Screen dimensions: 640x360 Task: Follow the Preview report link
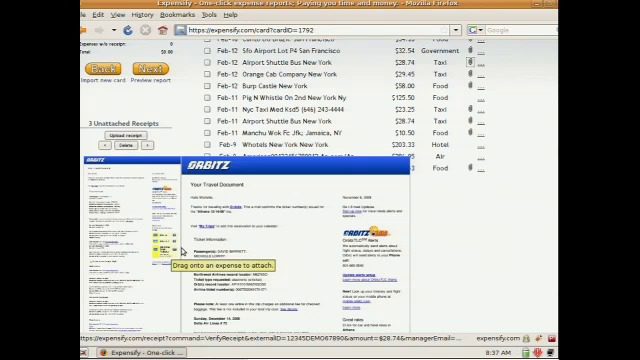tap(151, 80)
